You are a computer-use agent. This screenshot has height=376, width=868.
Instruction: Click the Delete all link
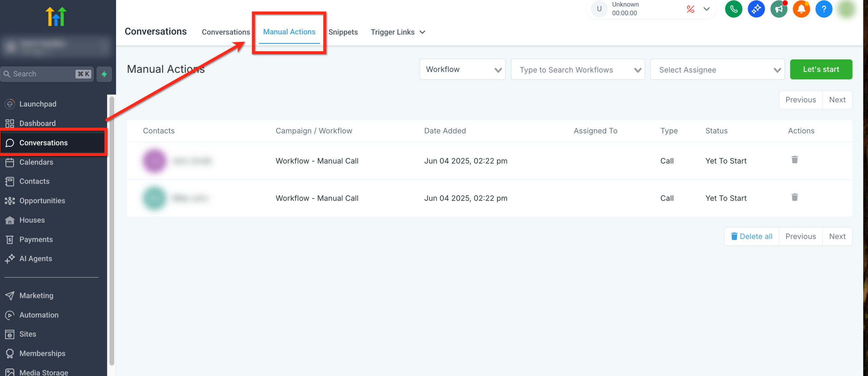(x=752, y=237)
